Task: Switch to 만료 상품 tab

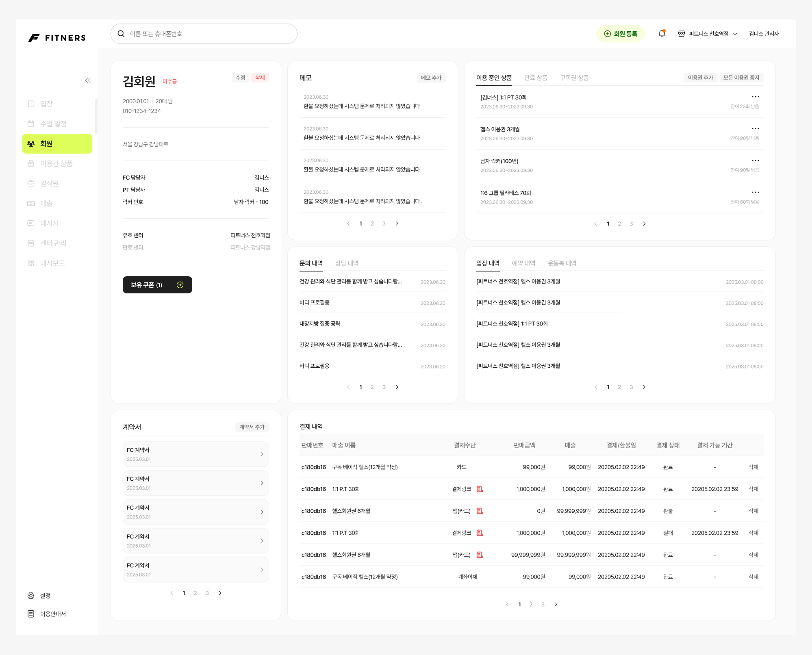Action: 536,78
